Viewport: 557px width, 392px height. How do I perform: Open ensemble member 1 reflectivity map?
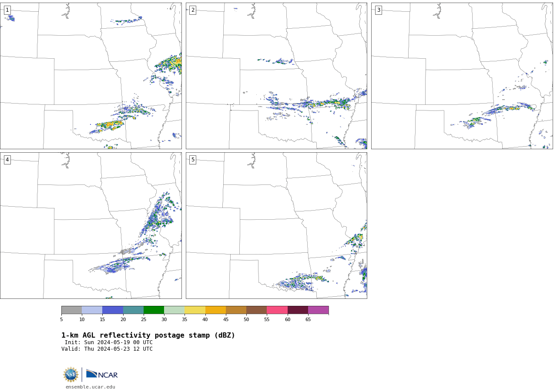click(91, 76)
